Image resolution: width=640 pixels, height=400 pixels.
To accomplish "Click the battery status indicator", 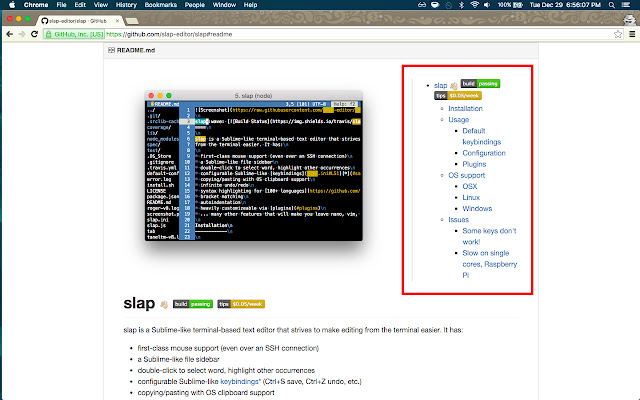I will 510,5.
